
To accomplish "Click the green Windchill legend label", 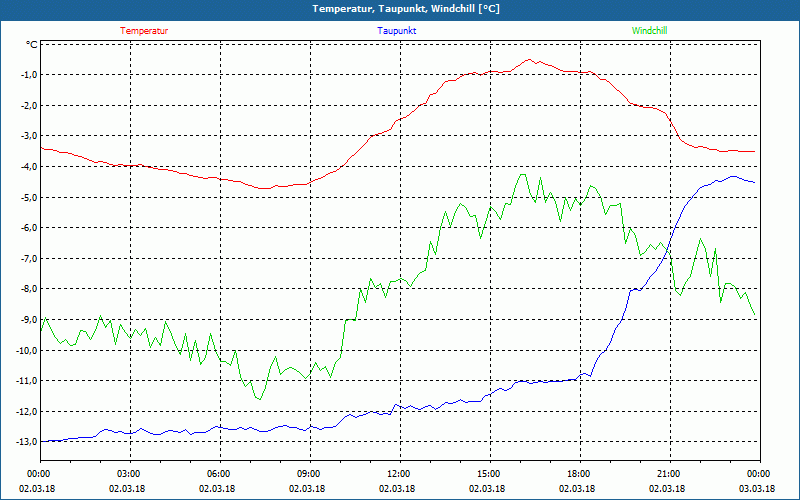I will point(649,31).
